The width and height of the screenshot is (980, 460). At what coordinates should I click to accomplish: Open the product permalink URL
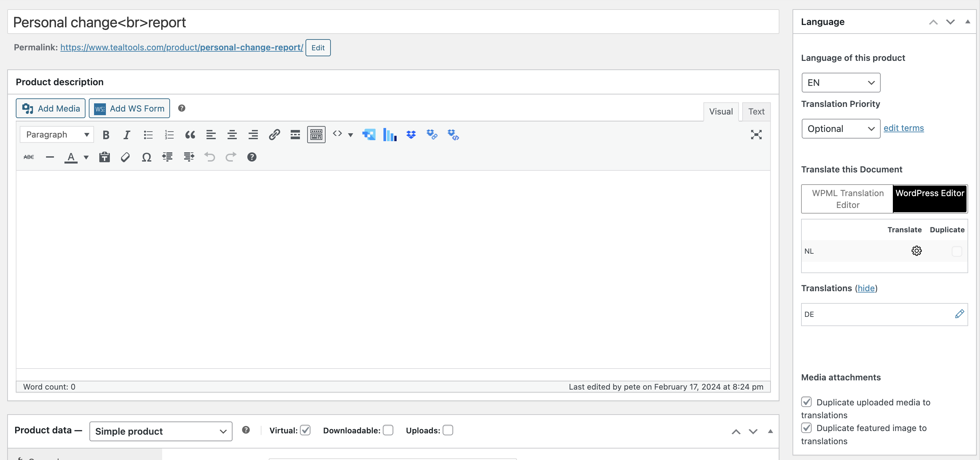pyautogui.click(x=182, y=48)
